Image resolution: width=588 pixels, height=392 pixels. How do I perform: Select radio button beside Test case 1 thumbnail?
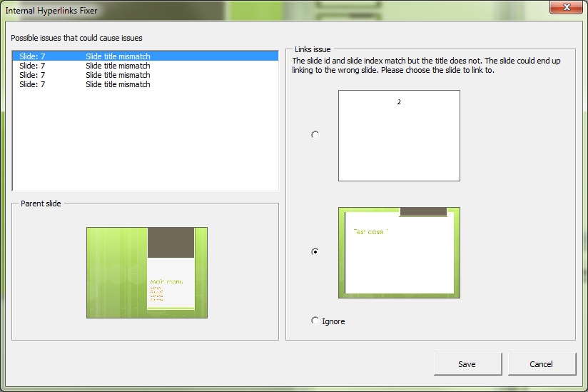[x=315, y=252]
